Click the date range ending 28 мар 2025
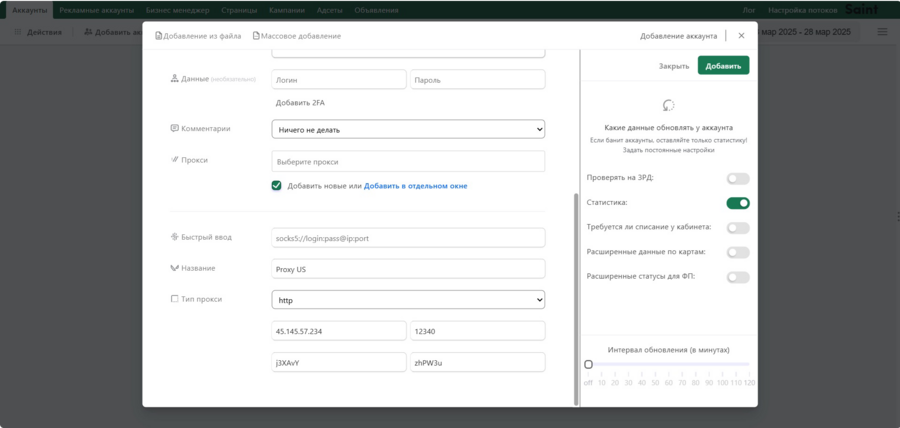The width and height of the screenshot is (900, 428). (806, 32)
